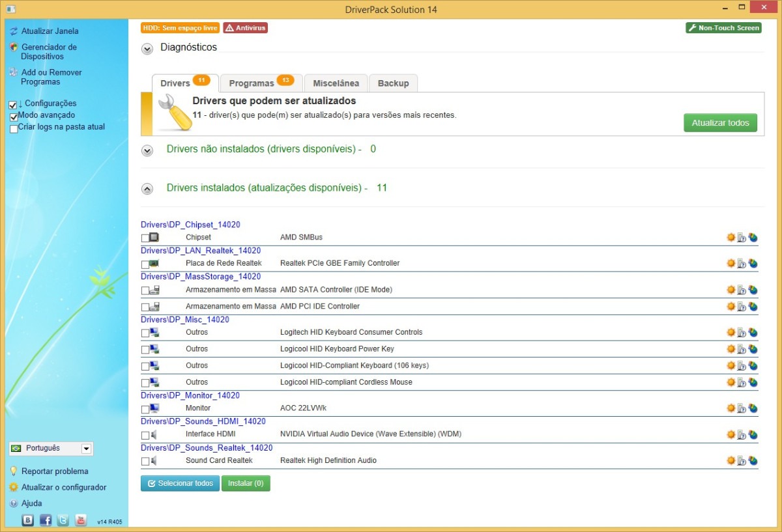
Task: Select the Realtek PCIe GBE driver checkbox
Action: coord(145,264)
